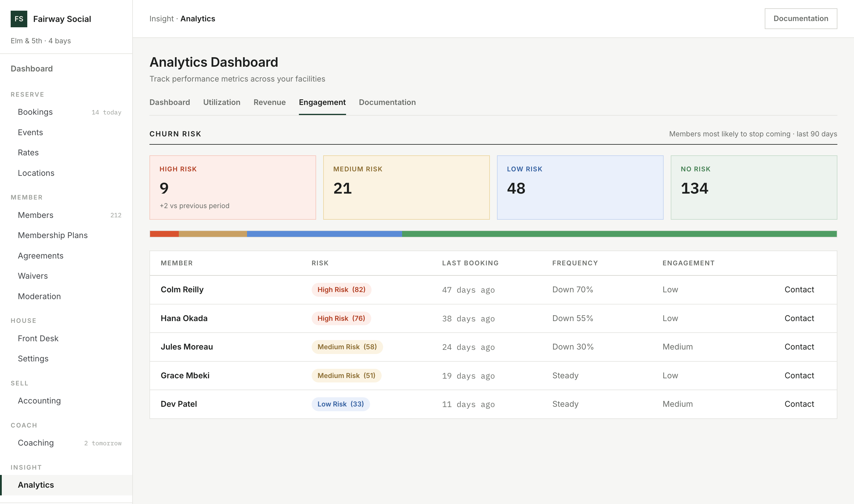Open Events in the sidebar
854x504 pixels.
66,133
